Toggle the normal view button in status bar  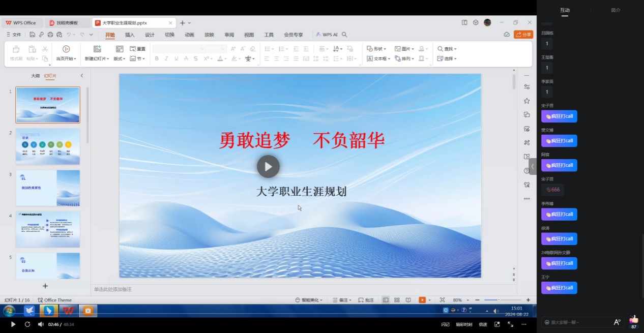click(386, 300)
